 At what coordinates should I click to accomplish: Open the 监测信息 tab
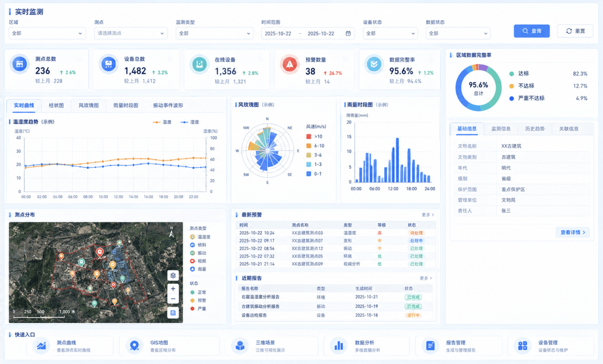pyautogui.click(x=501, y=129)
